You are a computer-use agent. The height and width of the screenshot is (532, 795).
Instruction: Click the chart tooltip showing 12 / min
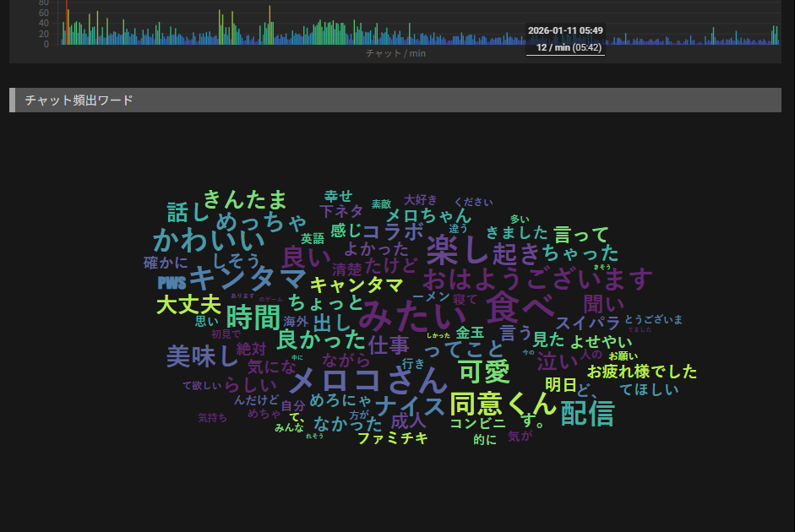[566, 40]
